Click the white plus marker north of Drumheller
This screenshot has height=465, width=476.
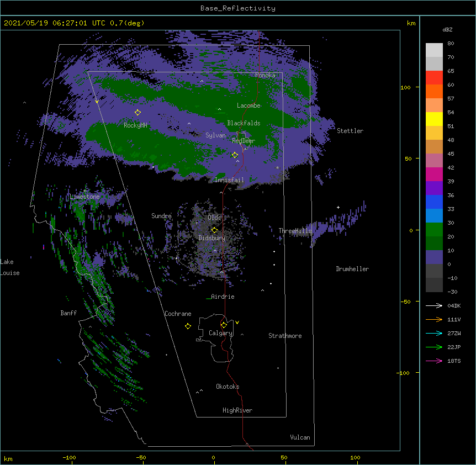(x=338, y=207)
